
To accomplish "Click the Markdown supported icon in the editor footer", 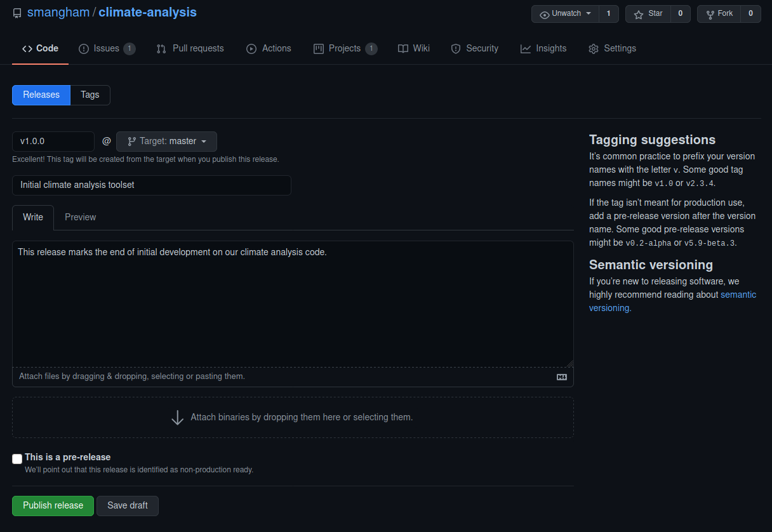I will (562, 377).
